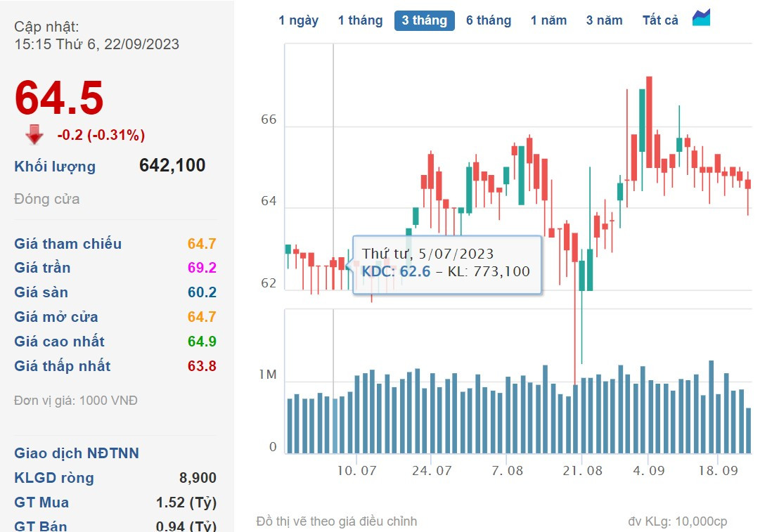Click the KDC tooltip box on chart
Viewport: 772px width, 532px height.
446,264
